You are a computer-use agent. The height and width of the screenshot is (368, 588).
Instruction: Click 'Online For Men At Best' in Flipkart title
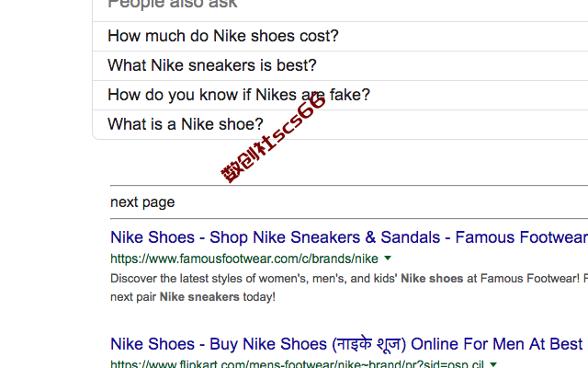(496, 344)
